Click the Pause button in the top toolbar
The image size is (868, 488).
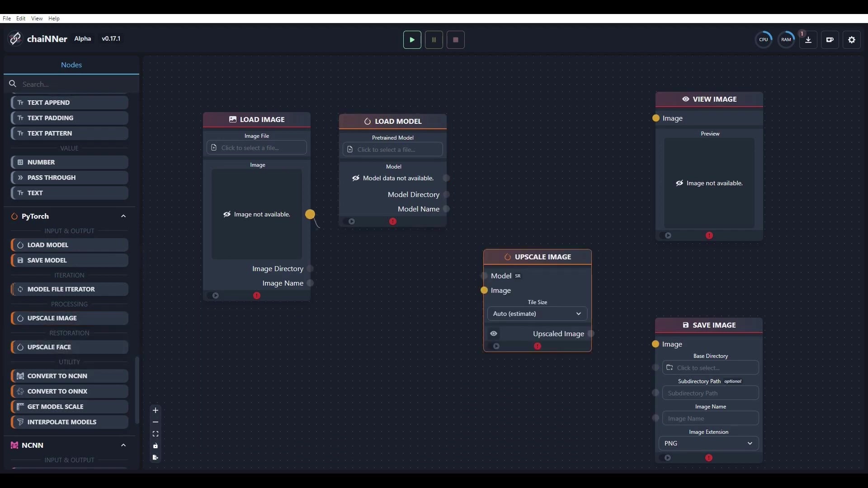click(x=434, y=40)
